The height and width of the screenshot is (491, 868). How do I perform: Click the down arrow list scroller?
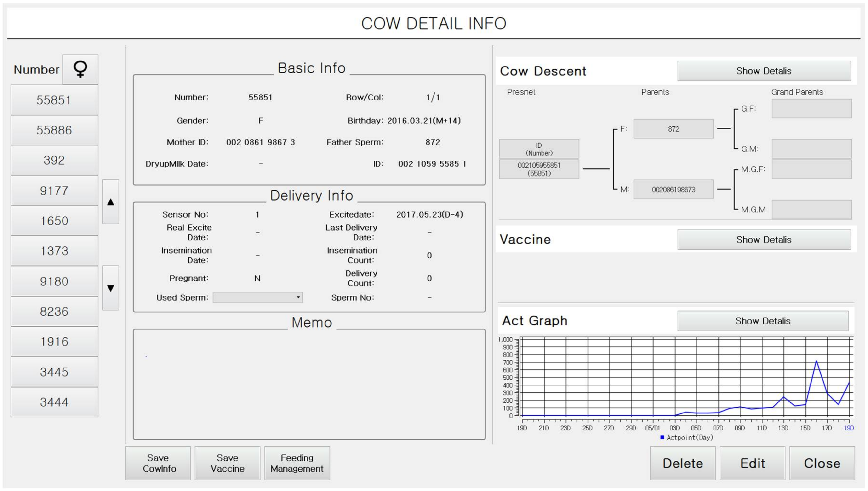[x=111, y=288]
